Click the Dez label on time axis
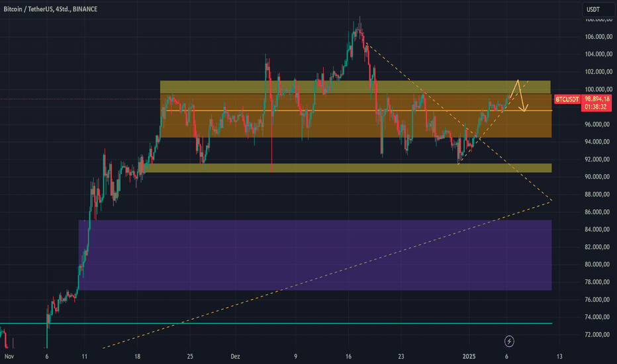This screenshot has width=617, height=364. point(237,355)
